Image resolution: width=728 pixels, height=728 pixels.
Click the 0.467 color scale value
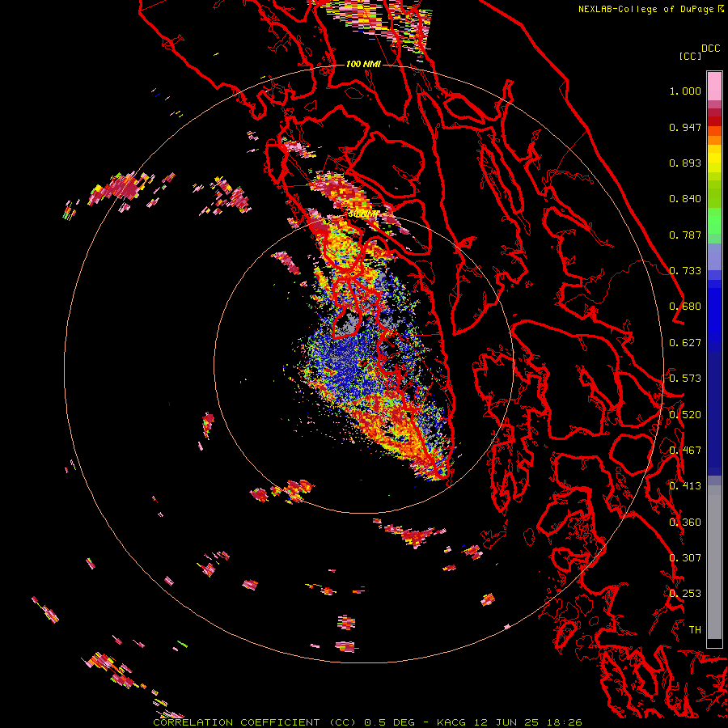(x=685, y=451)
